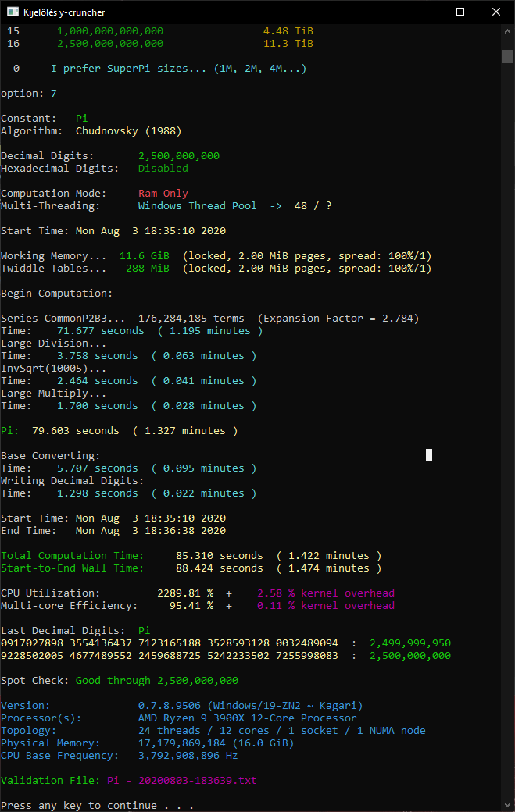Click the "Total Computation Time:" label
The width and height of the screenshot is (515, 812).
73,556
